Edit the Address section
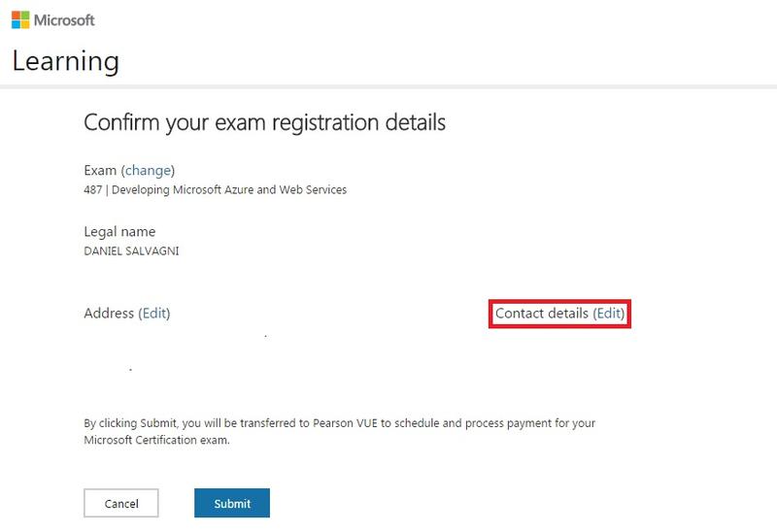This screenshot has width=777, height=532. pos(154,314)
